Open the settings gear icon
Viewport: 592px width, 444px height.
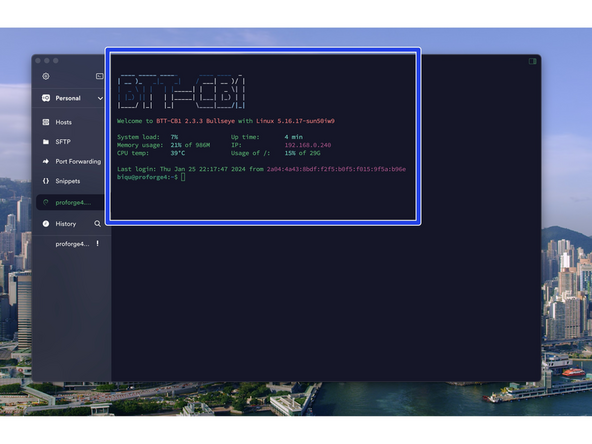click(46, 76)
